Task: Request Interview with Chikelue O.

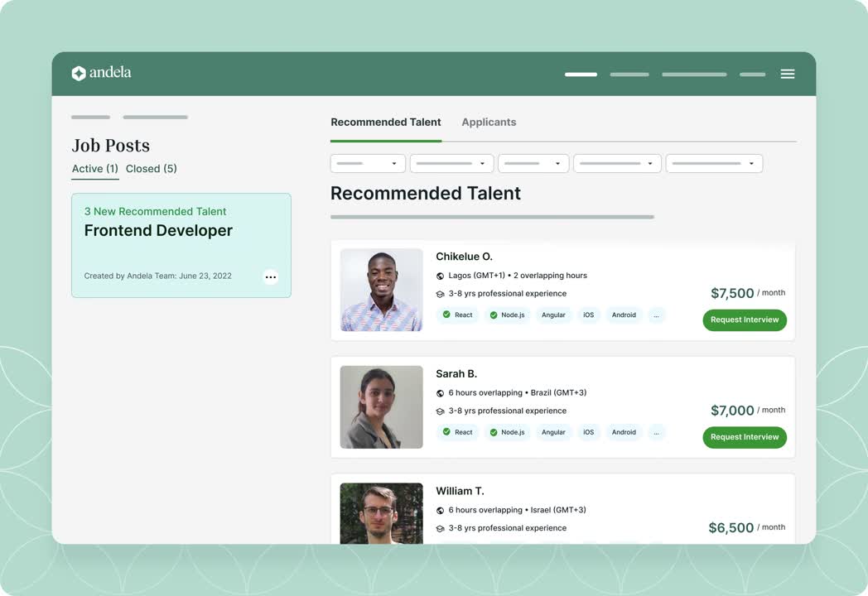Action: point(745,320)
